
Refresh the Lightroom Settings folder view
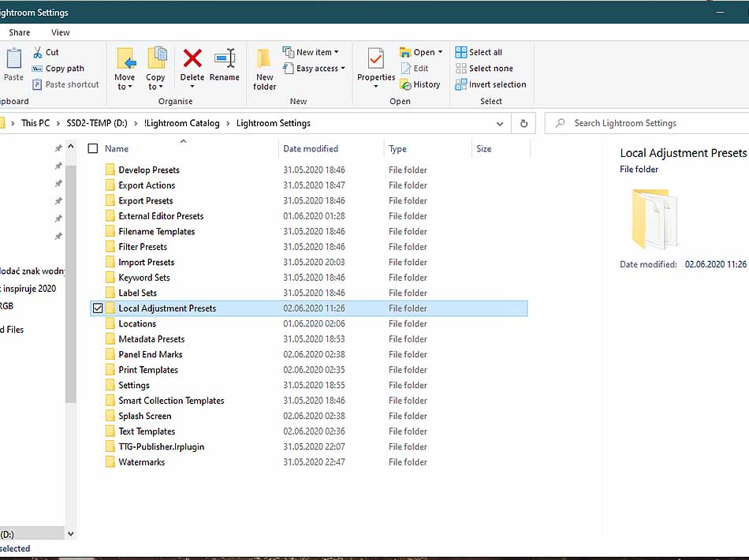pyautogui.click(x=524, y=123)
